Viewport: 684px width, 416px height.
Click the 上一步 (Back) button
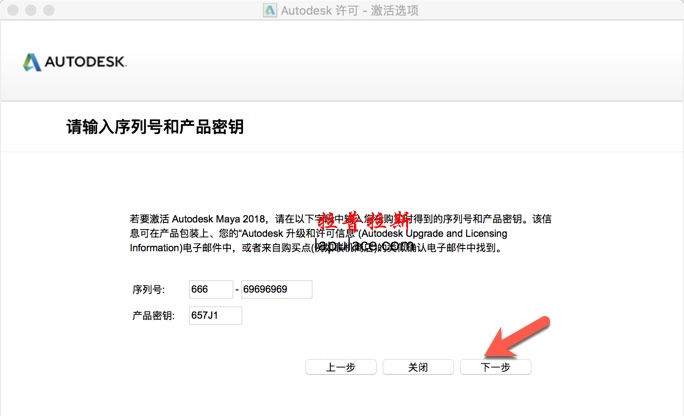click(341, 367)
